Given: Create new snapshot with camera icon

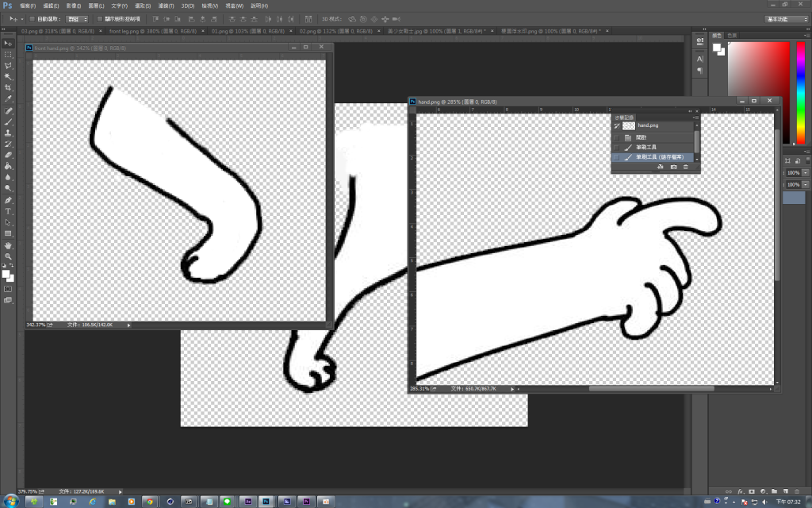Looking at the screenshot, I should pyautogui.click(x=673, y=167).
